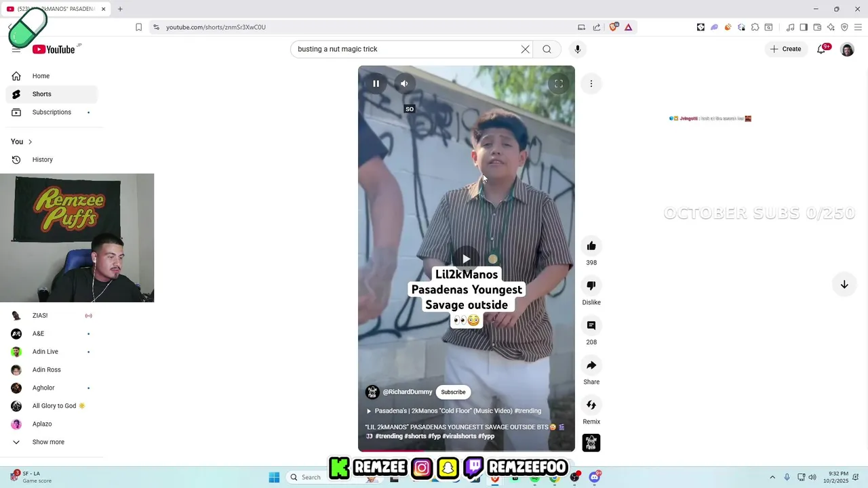The width and height of the screenshot is (868, 488).
Task: Dislike this Short
Action: [x=591, y=286]
